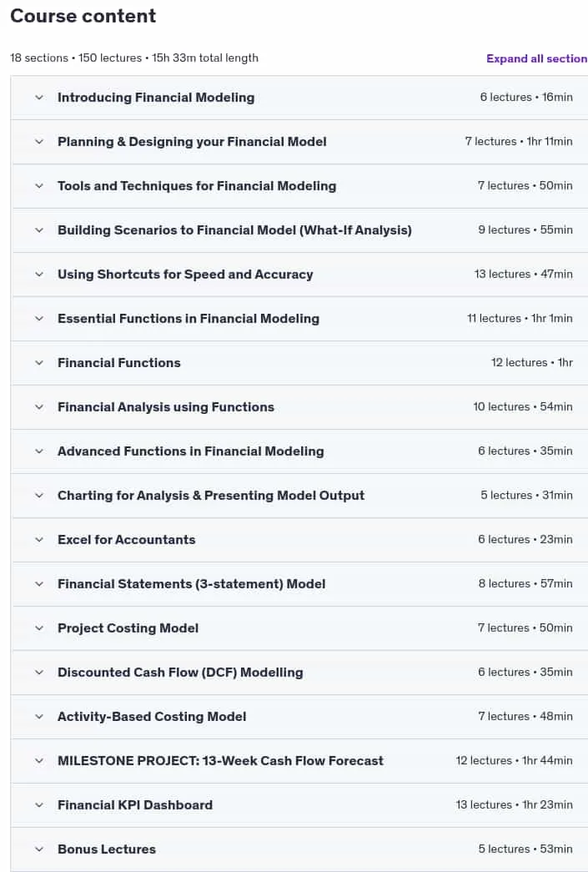Toggle the Activity-Based Costing Model chevron
Viewport: 588px width, 872px height.
click(39, 716)
